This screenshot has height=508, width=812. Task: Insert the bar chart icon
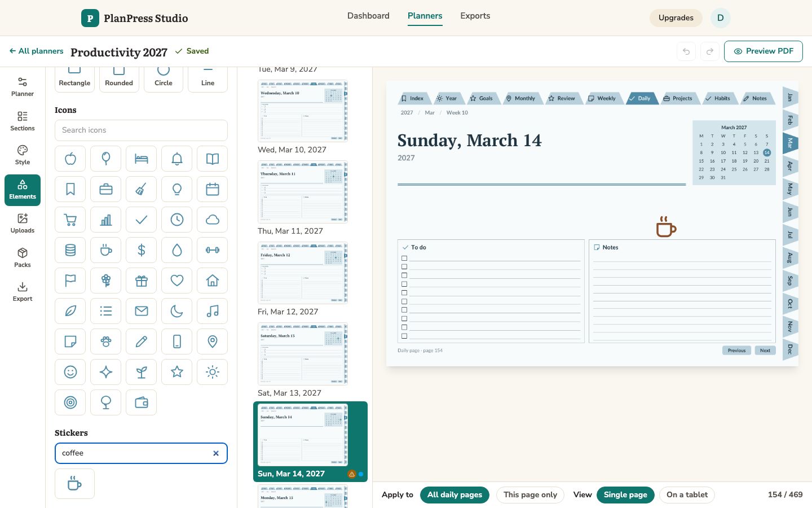click(x=106, y=220)
